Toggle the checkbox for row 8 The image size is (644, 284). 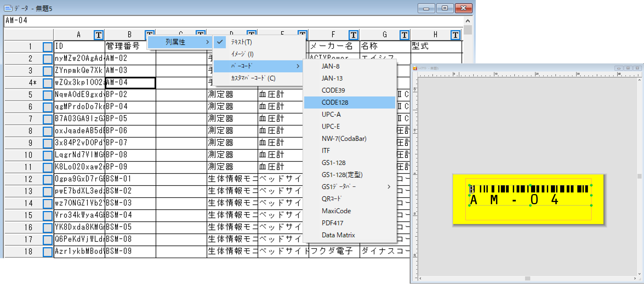[x=47, y=131]
